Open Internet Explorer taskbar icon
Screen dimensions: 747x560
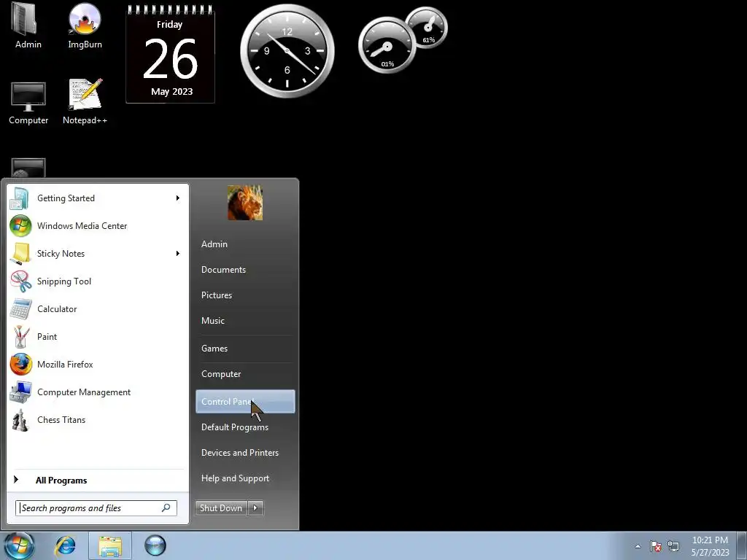(x=65, y=545)
